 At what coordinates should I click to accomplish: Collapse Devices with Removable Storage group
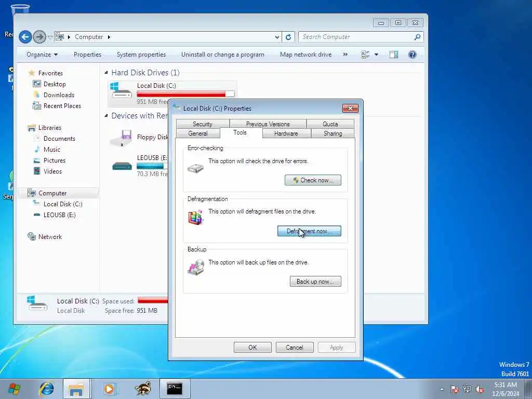pyautogui.click(x=106, y=116)
